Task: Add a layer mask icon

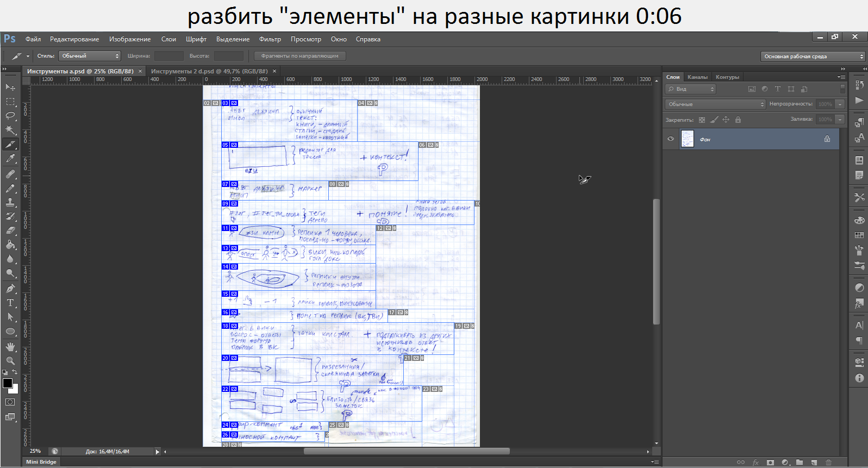Action: 770,463
